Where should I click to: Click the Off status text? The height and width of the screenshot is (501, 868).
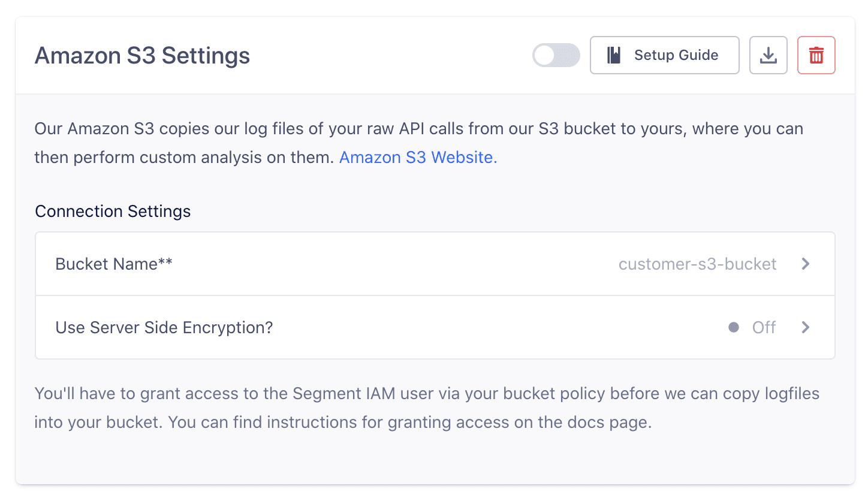coord(764,327)
